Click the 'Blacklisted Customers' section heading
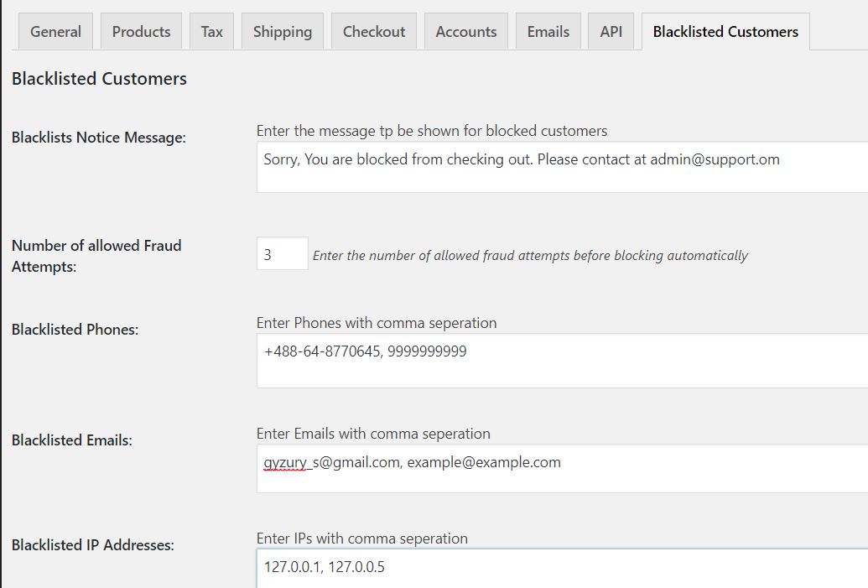Viewport: 868px width, 588px height. tap(99, 79)
